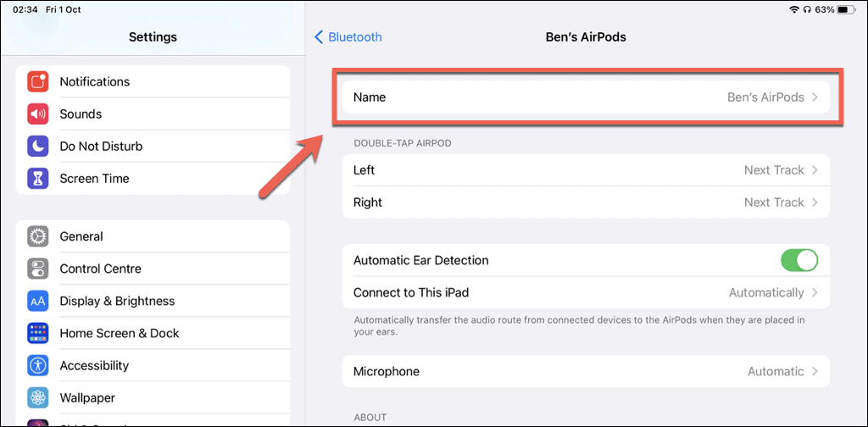Tap the Display & Brightness AA icon

click(37, 302)
